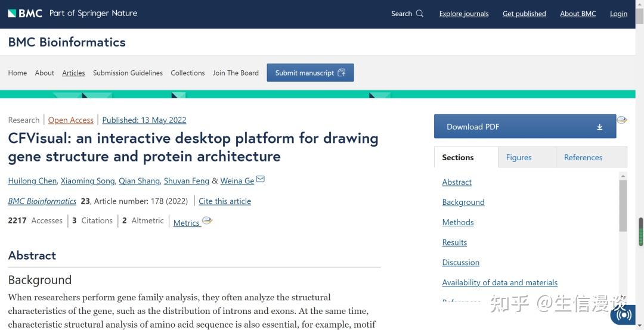
Task: Jump to Background in Sections list
Action: coord(463,203)
